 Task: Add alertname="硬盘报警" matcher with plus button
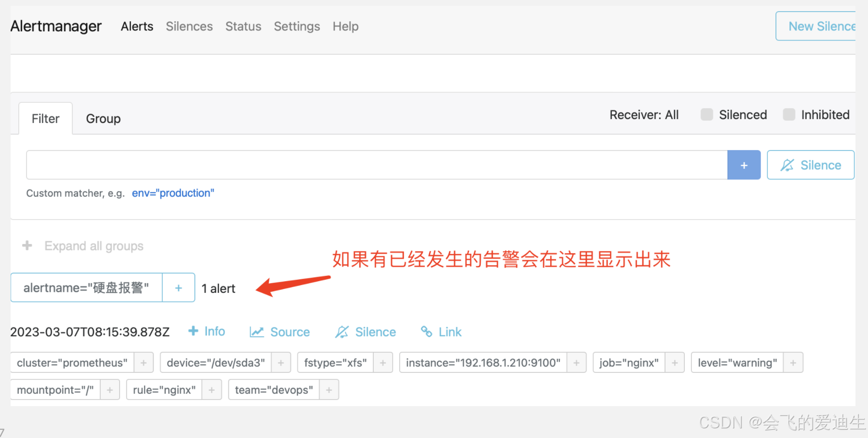178,287
